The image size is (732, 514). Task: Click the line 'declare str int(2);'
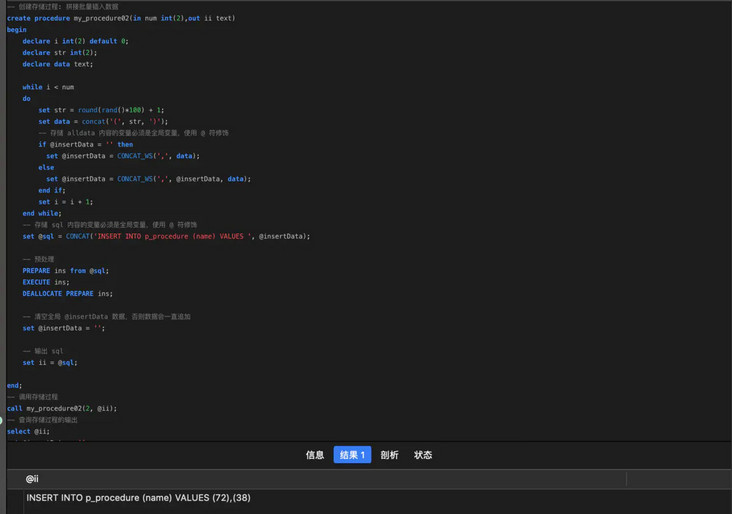[x=60, y=53]
